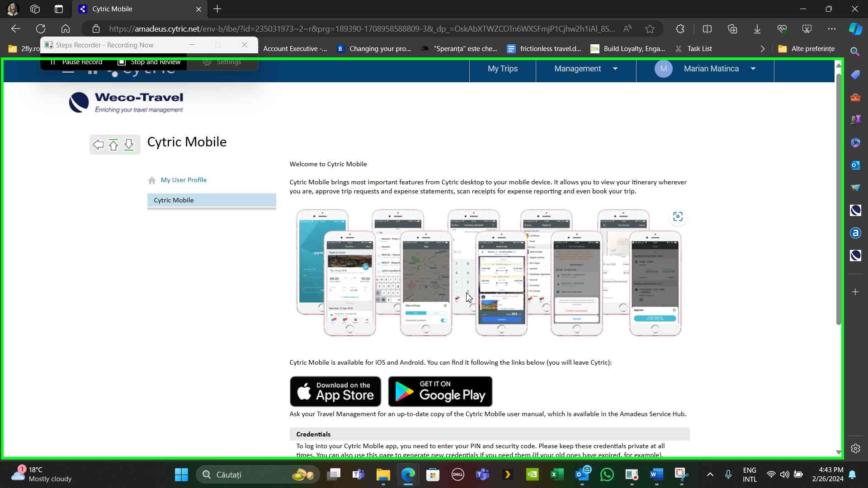Viewport: 868px width, 488px height.
Task: Open Account Executive bookmark
Action: coord(295,49)
